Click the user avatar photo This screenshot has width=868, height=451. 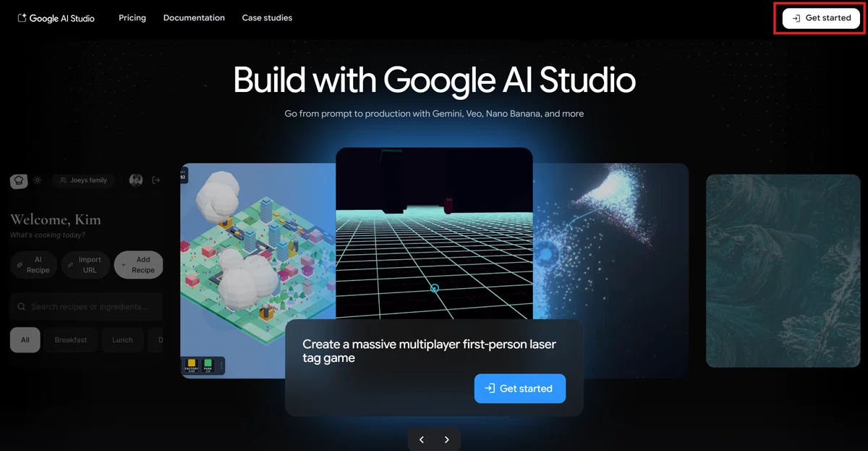[136, 180]
